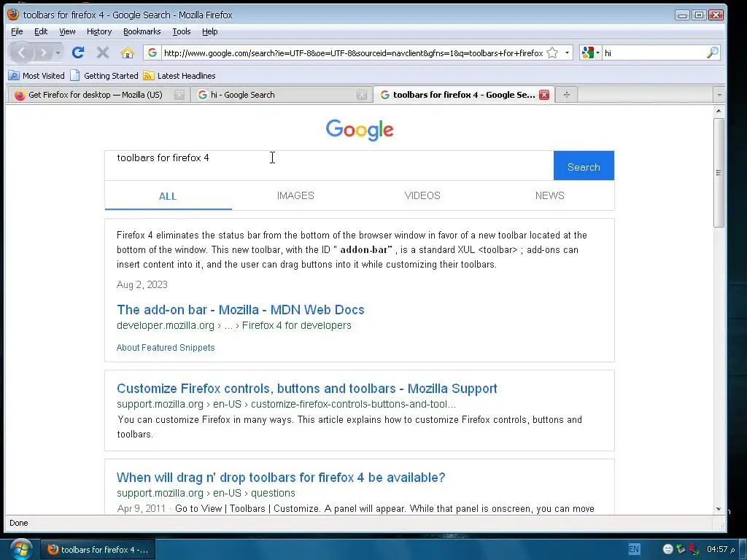Open 'When will drag n' drop toolbars' result

(281, 478)
